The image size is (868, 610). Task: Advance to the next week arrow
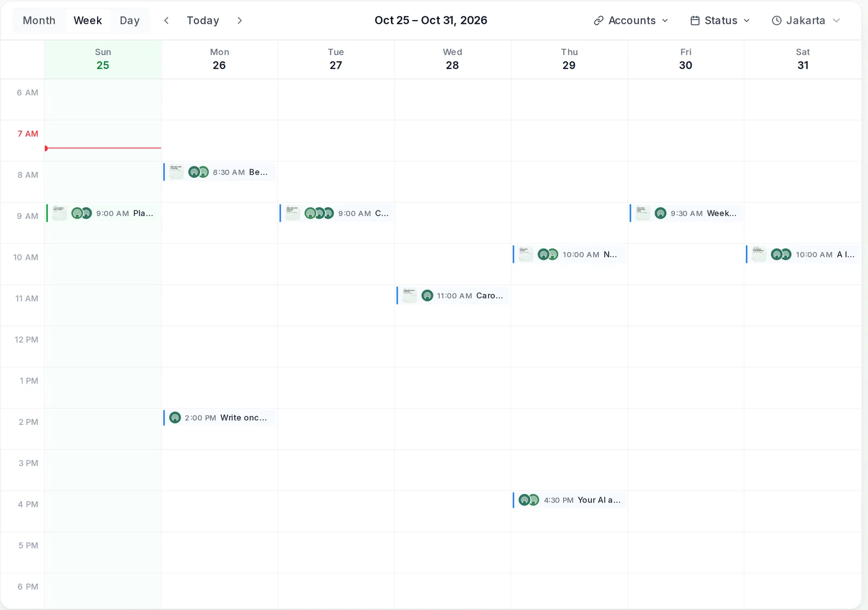[240, 21]
